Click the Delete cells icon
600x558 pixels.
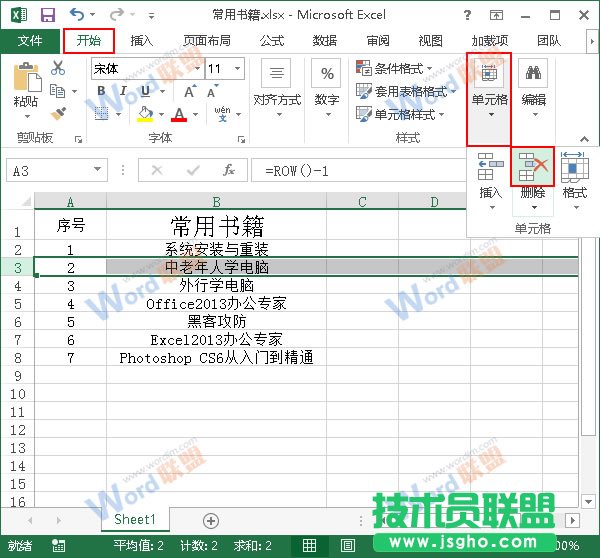[x=532, y=168]
